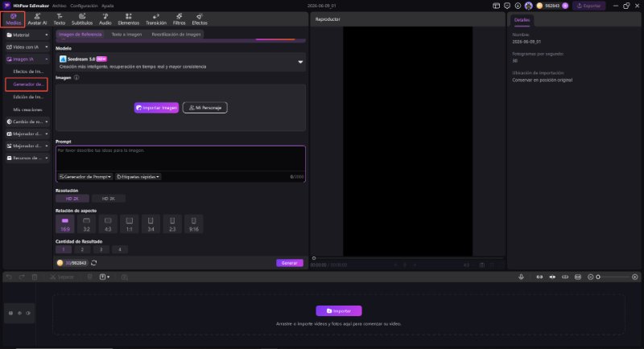Open the Transición panel

[156, 19]
